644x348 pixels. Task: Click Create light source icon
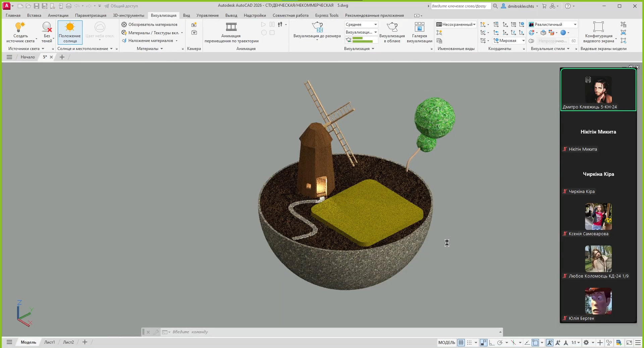pos(20,27)
